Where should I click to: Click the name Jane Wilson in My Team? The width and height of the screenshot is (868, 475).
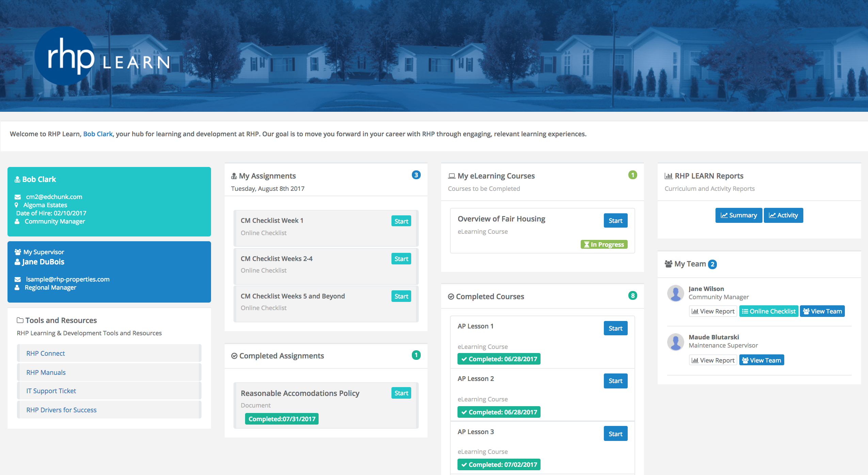pos(706,289)
